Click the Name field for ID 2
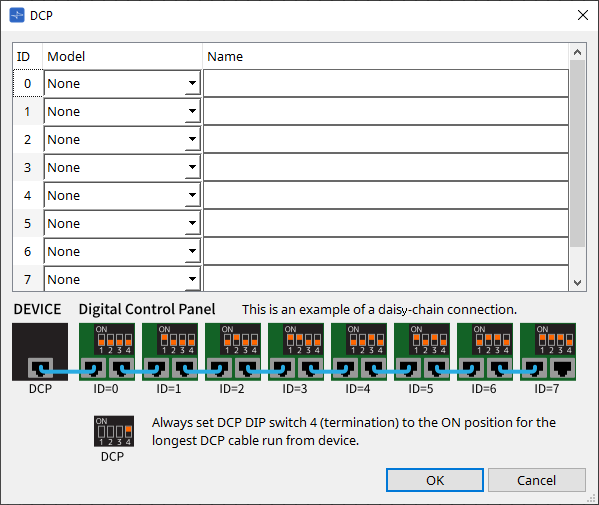Screen dimensions: 599x505 coord(386,139)
